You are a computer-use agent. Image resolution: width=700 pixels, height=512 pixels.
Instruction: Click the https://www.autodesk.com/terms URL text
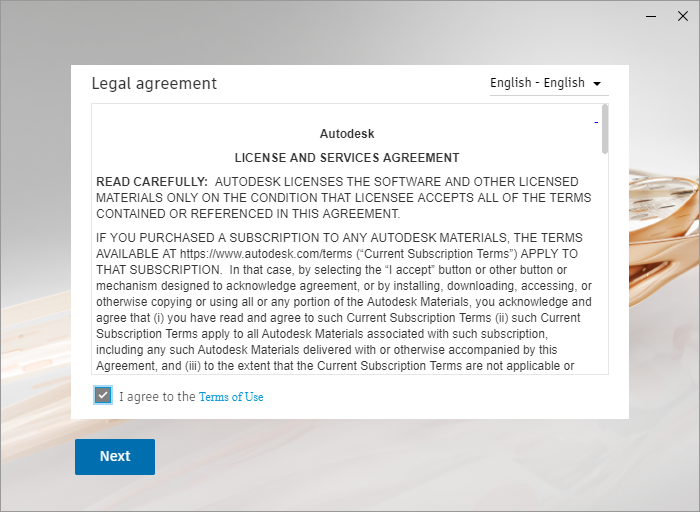click(x=266, y=254)
